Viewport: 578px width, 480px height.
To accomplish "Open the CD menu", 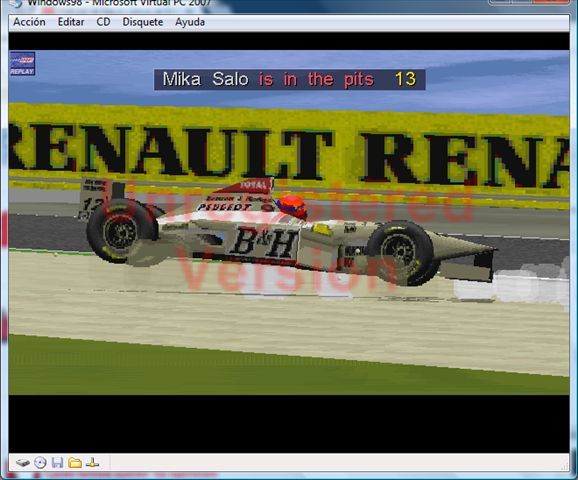I will click(103, 22).
